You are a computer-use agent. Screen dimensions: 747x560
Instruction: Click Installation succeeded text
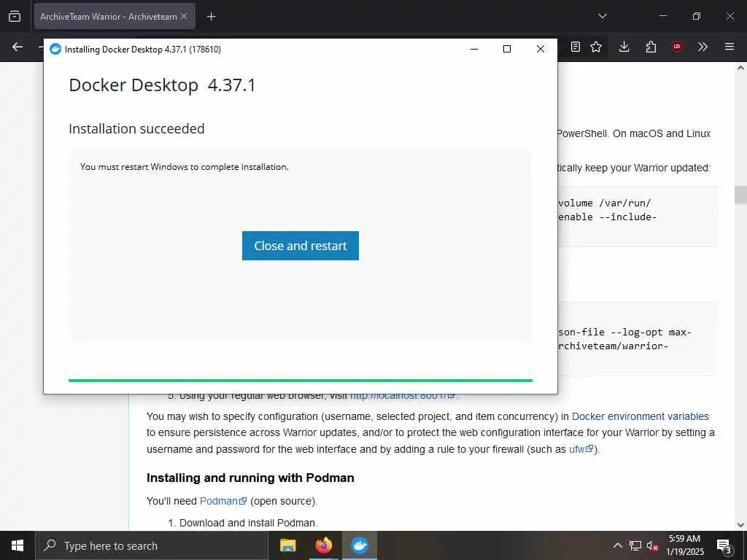[136, 128]
